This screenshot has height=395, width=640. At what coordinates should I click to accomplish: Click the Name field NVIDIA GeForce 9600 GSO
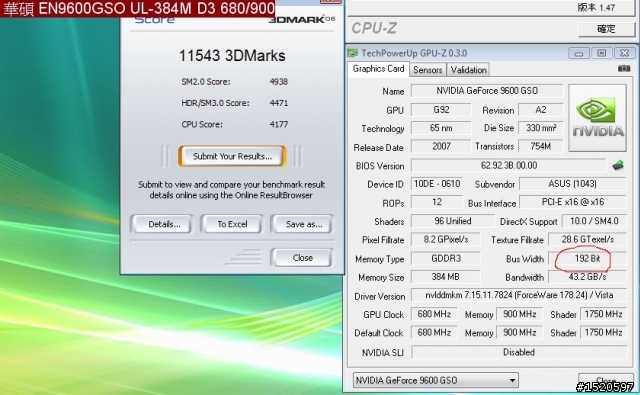coord(487,91)
